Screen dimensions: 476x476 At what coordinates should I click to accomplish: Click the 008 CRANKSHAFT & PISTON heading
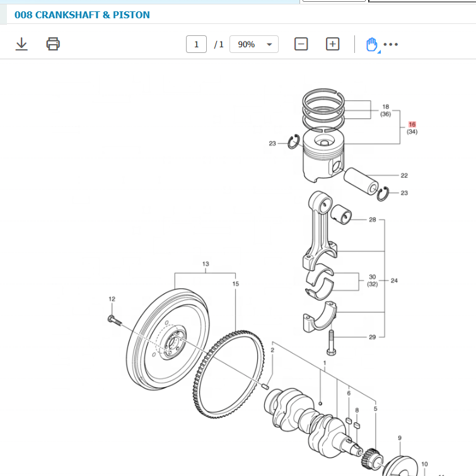[82, 14]
